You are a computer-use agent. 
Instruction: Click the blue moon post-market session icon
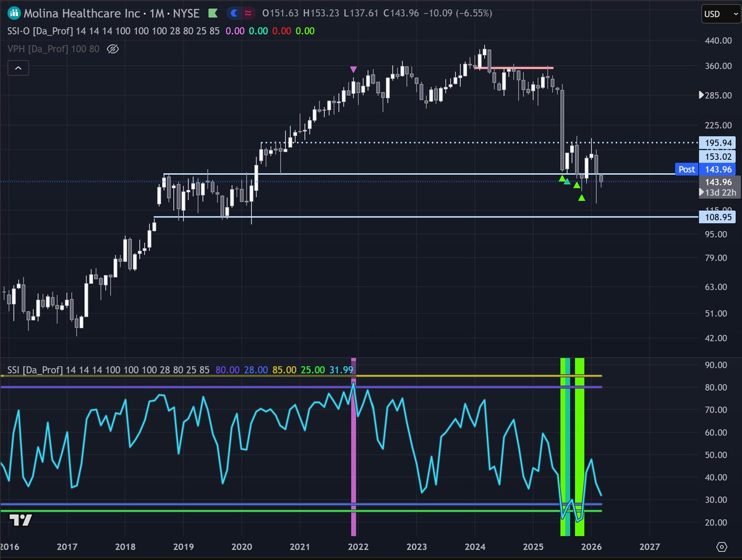coord(235,12)
